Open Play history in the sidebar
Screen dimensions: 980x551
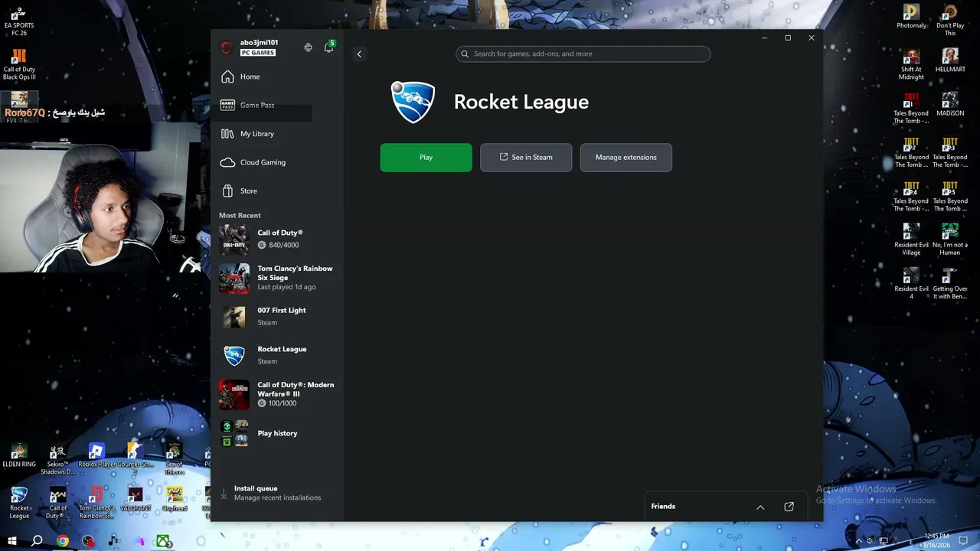click(277, 433)
